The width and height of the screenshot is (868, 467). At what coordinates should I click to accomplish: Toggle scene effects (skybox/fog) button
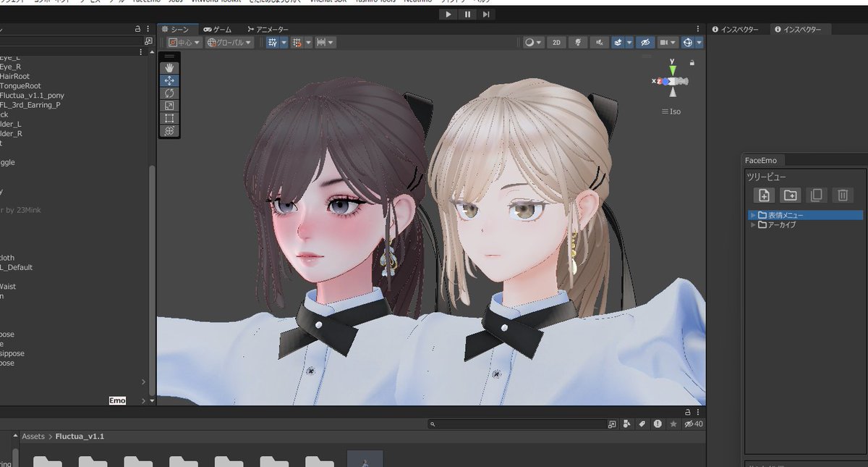(618, 43)
